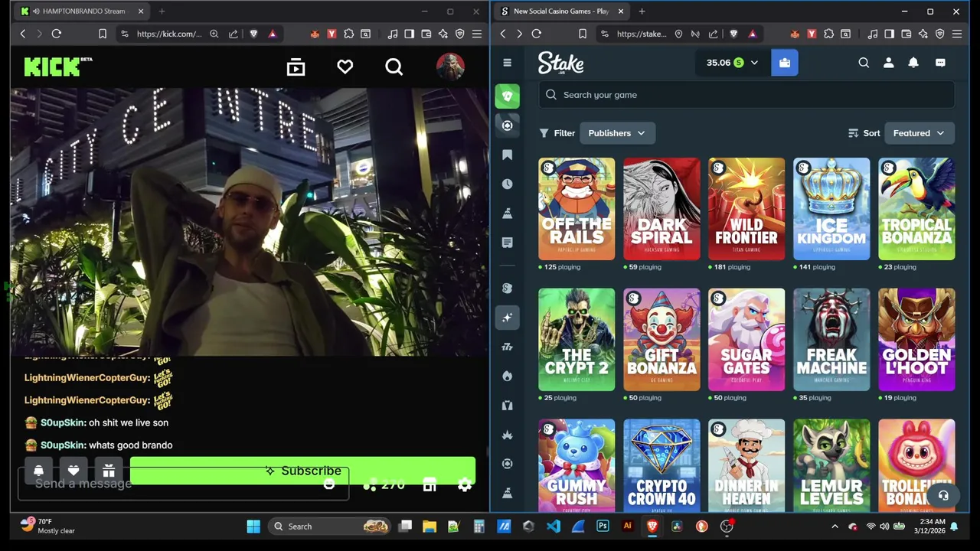
Task: Click the Kick address bar URL
Action: 169,34
